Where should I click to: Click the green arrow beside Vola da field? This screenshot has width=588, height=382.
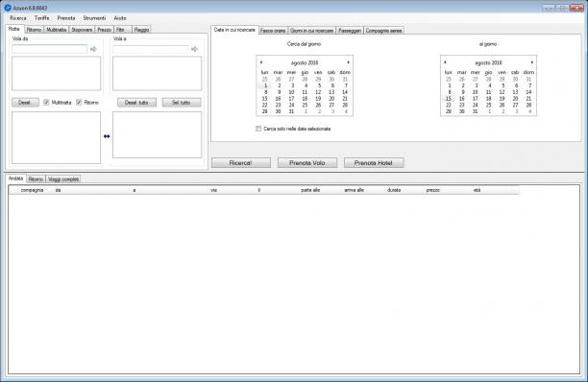coord(93,49)
